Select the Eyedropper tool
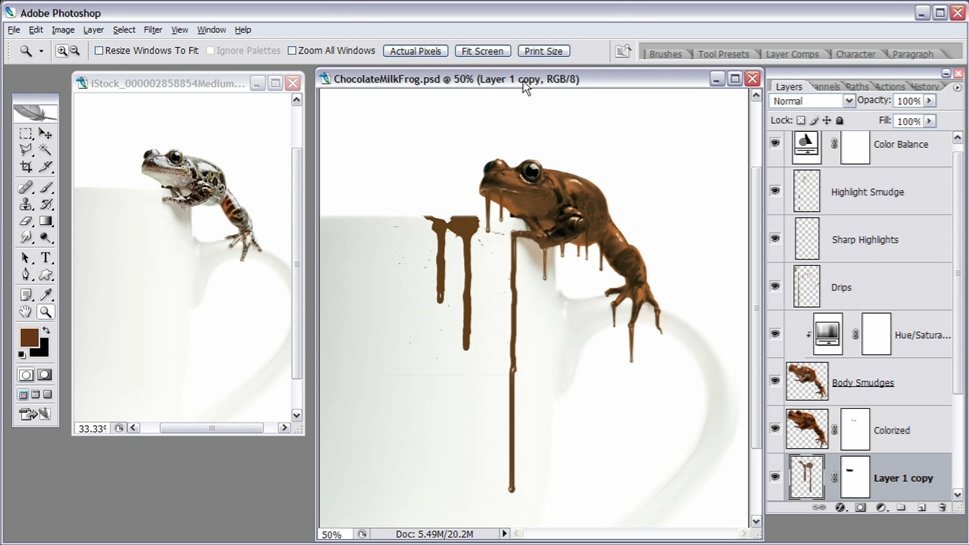 click(x=45, y=295)
